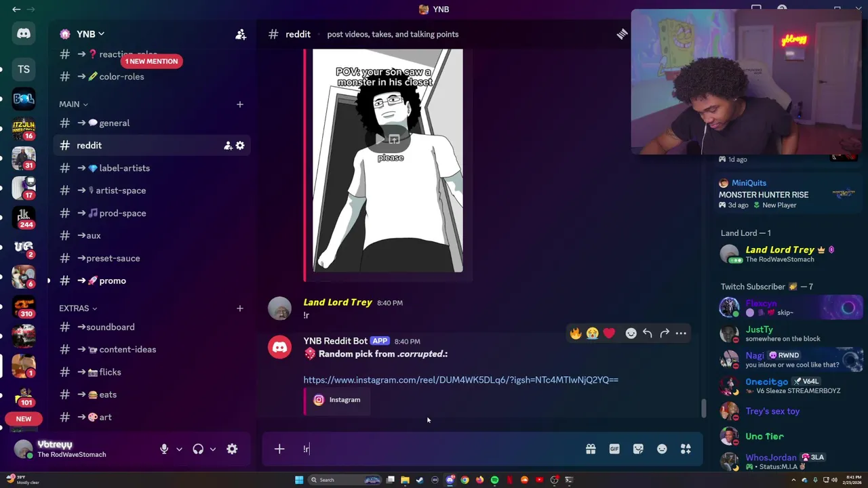Open server with 244 notifications badge

tap(24, 218)
